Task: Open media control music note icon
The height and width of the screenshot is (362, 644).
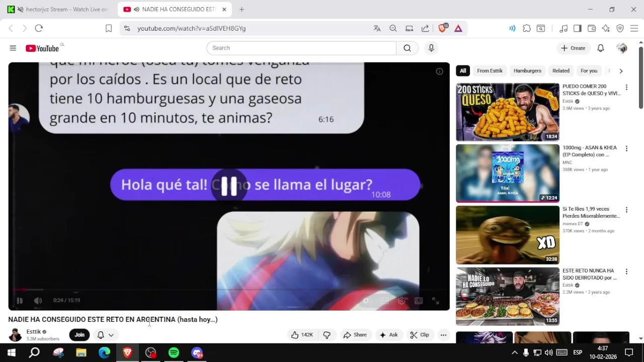Action: [563, 28]
